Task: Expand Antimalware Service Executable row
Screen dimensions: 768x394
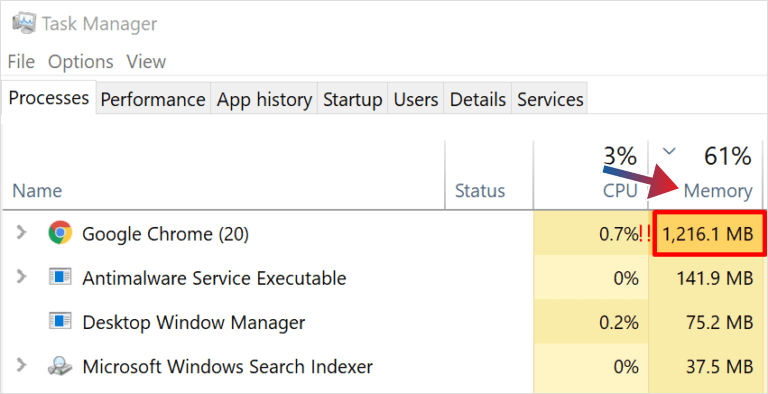Action: (x=21, y=277)
